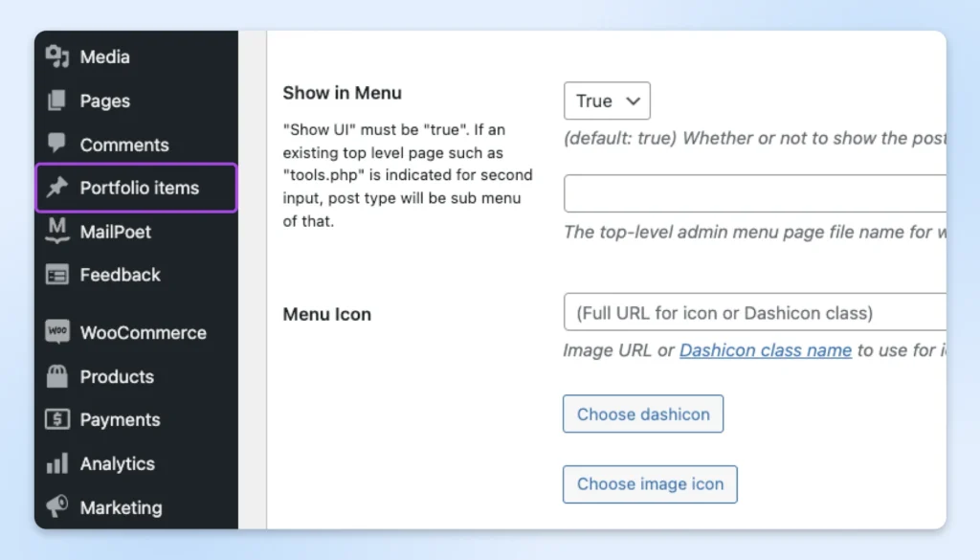
Task: Follow the Dashicon class name link
Action: tap(765, 350)
